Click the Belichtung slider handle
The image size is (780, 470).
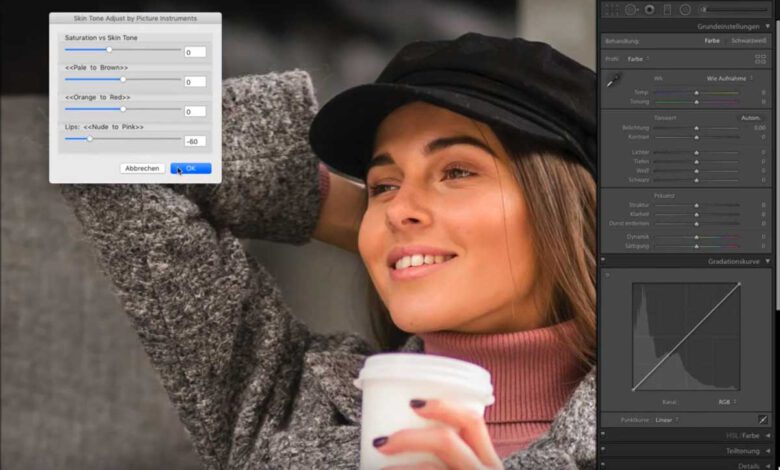coord(696,128)
